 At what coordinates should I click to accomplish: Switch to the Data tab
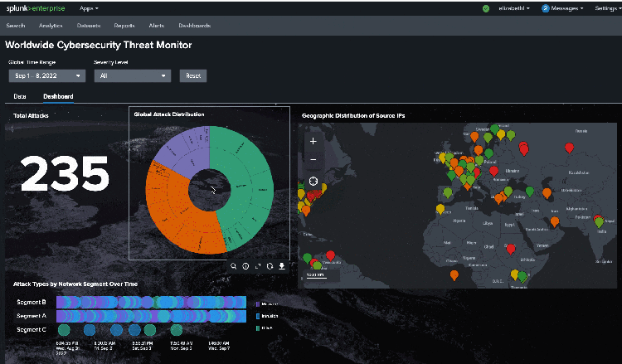pyautogui.click(x=20, y=97)
